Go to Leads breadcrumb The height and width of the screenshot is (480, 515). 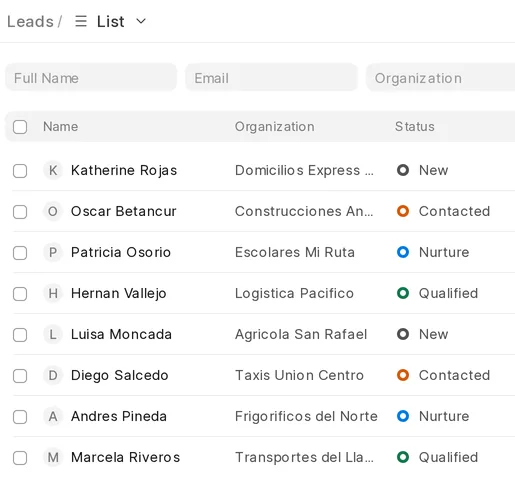pyautogui.click(x=30, y=22)
